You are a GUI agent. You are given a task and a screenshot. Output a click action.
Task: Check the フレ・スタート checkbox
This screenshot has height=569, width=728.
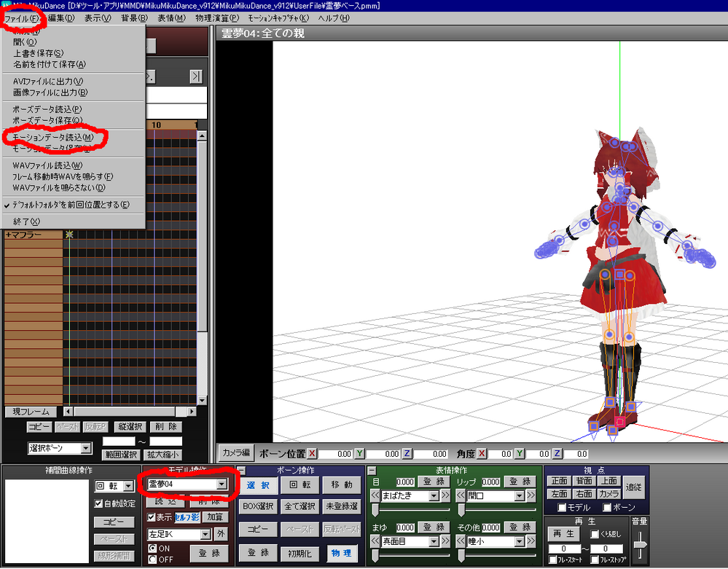(x=552, y=560)
